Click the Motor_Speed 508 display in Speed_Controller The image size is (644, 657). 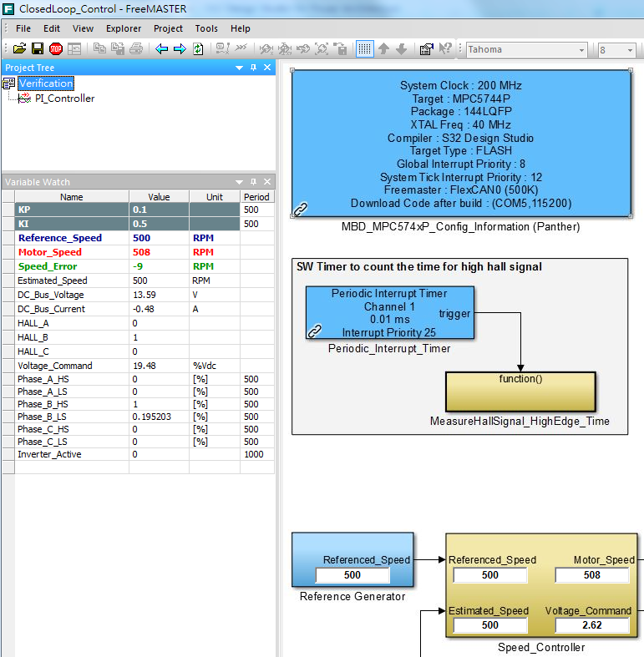click(592, 575)
